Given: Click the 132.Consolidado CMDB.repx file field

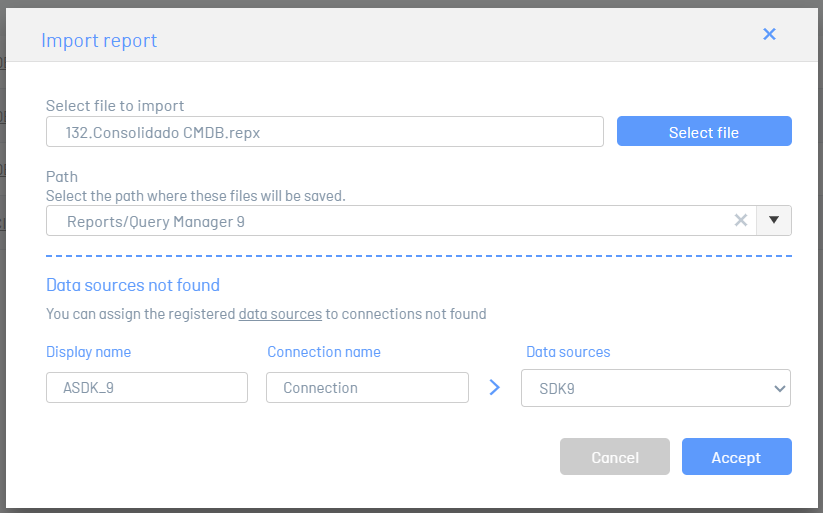Looking at the screenshot, I should (x=325, y=132).
